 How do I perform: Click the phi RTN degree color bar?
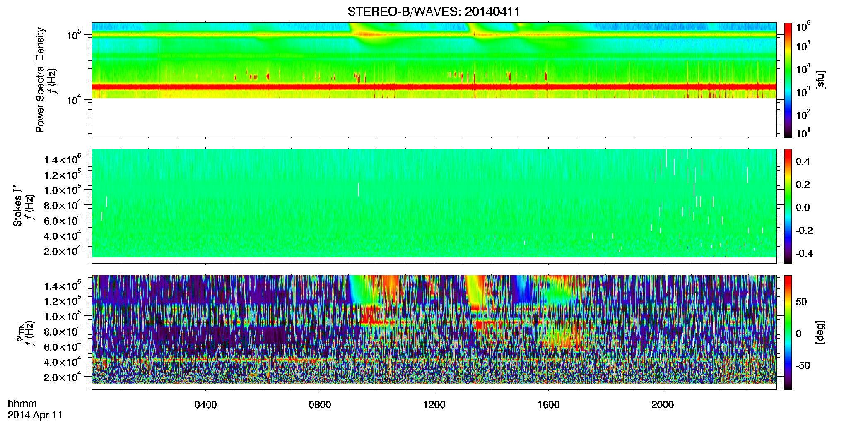[x=788, y=332]
